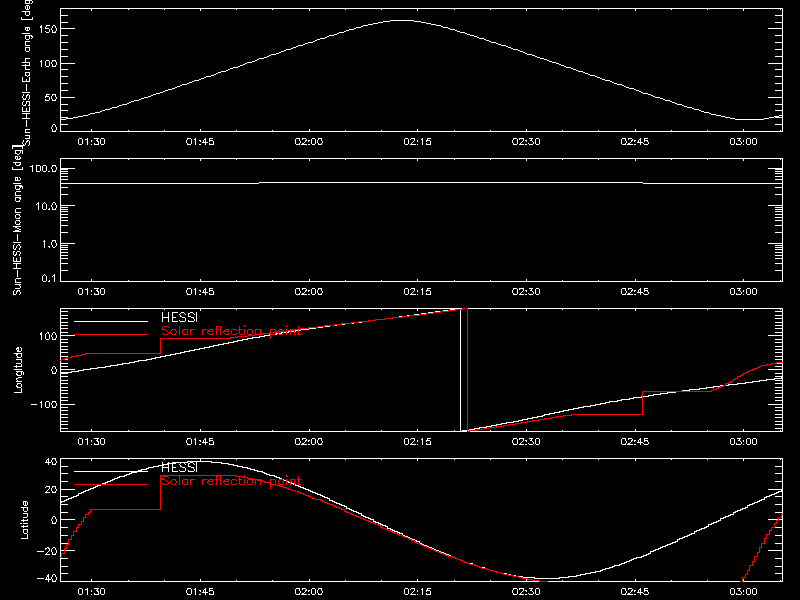Click the red legend line sample in Longitude plot
Viewport: 800px width, 600px height.
click(x=111, y=335)
